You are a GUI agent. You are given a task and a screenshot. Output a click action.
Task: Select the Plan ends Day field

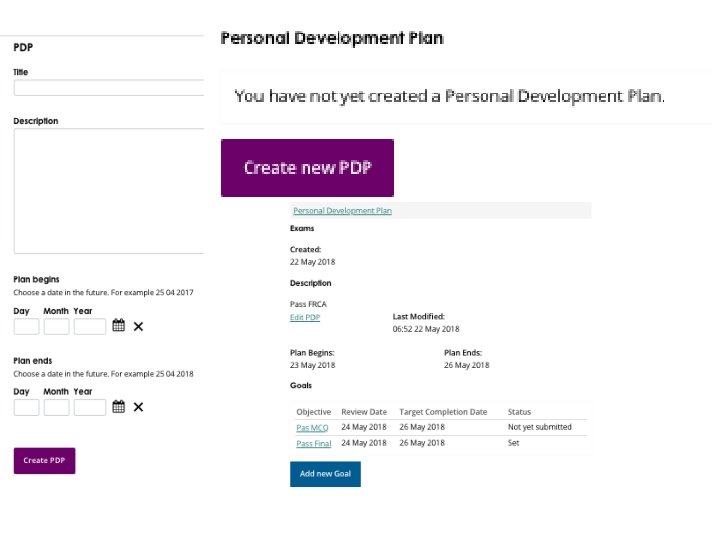[x=26, y=407]
